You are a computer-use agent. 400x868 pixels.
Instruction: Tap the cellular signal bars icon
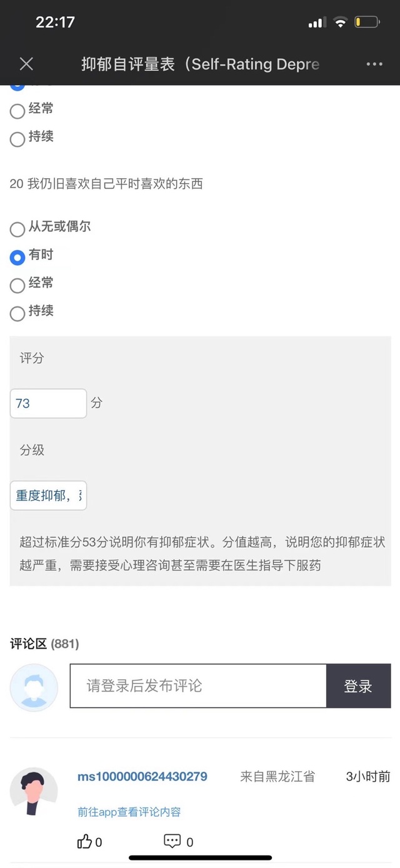pyautogui.click(x=317, y=23)
